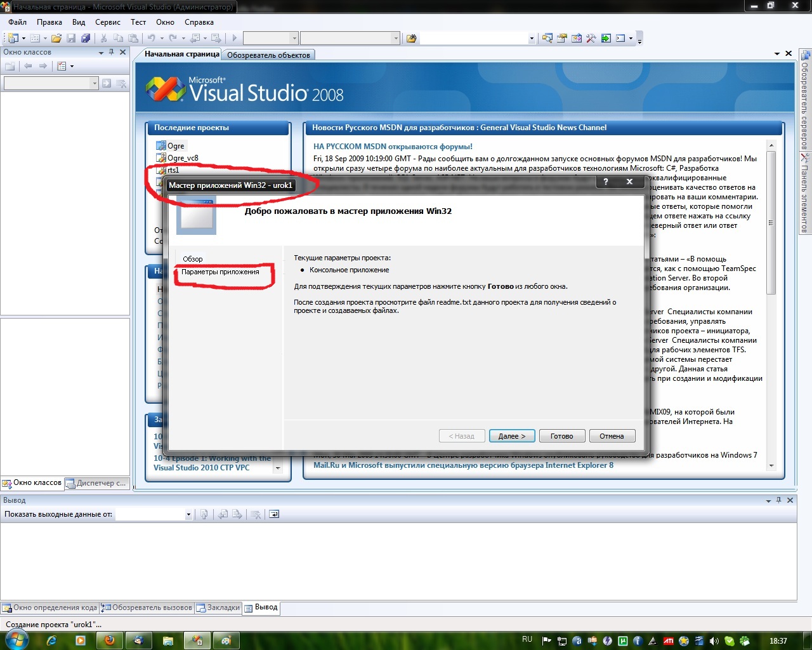The image size is (812, 650).
Task: Open the Справка menu
Action: [199, 22]
